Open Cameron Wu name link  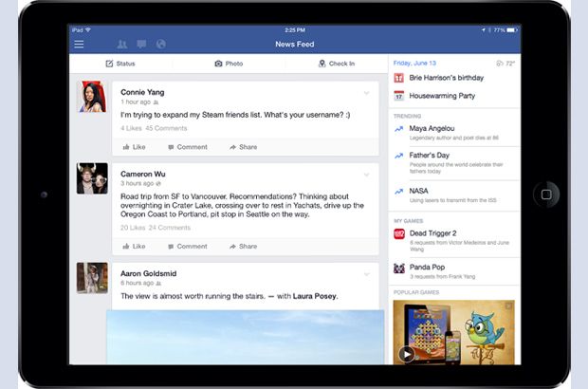[143, 174]
